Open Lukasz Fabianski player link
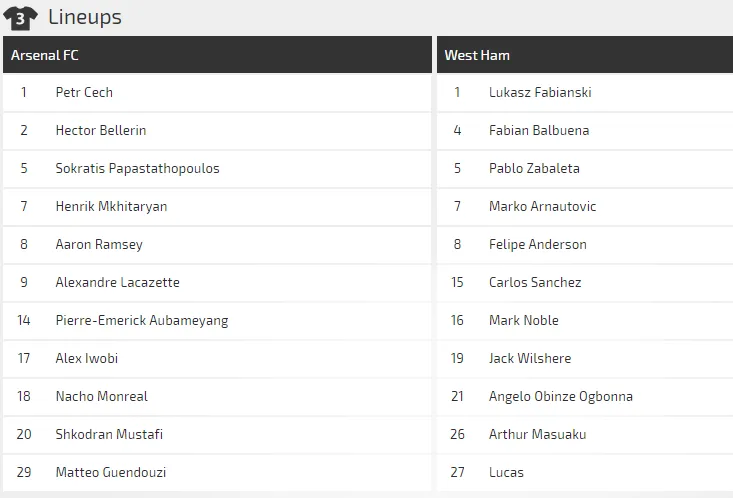Viewport: 733px width, 498px height. point(540,92)
